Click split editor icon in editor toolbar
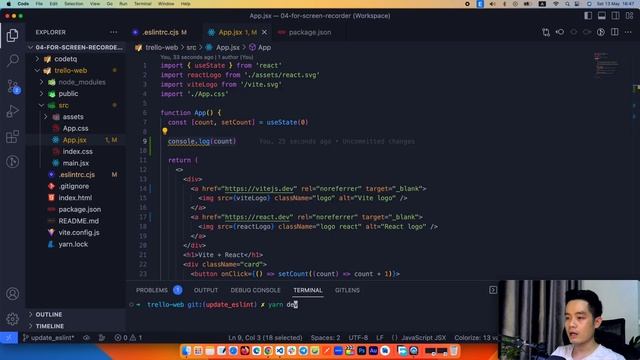This screenshot has width=640, height=360. tap(615, 32)
